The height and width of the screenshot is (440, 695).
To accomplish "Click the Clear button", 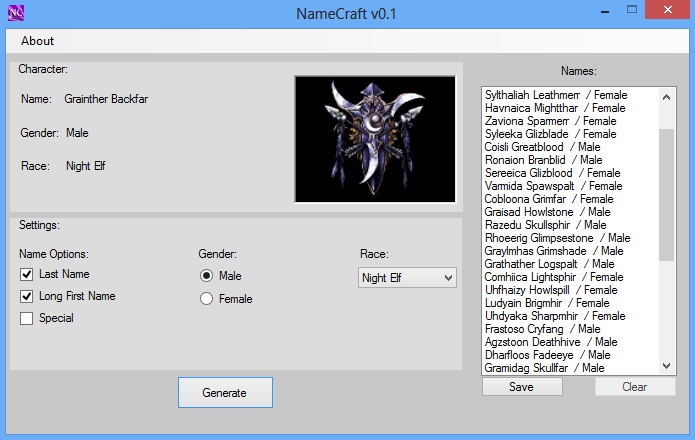I will 635,387.
